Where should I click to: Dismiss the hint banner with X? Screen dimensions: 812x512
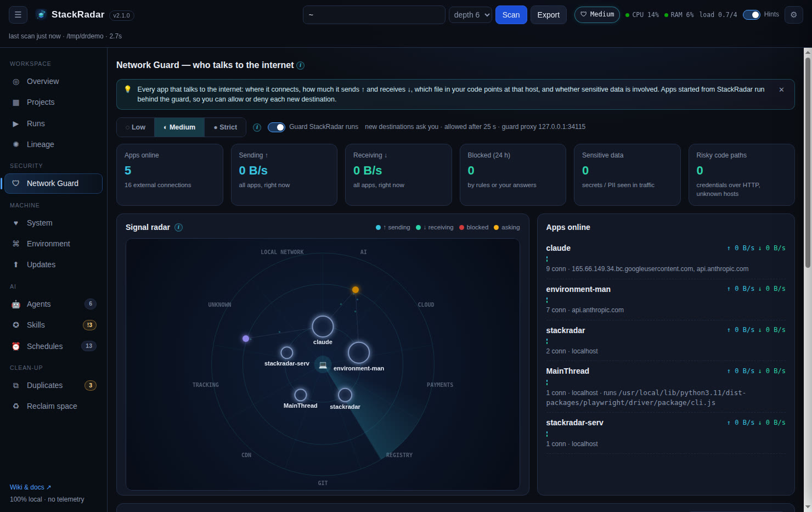[x=781, y=89]
